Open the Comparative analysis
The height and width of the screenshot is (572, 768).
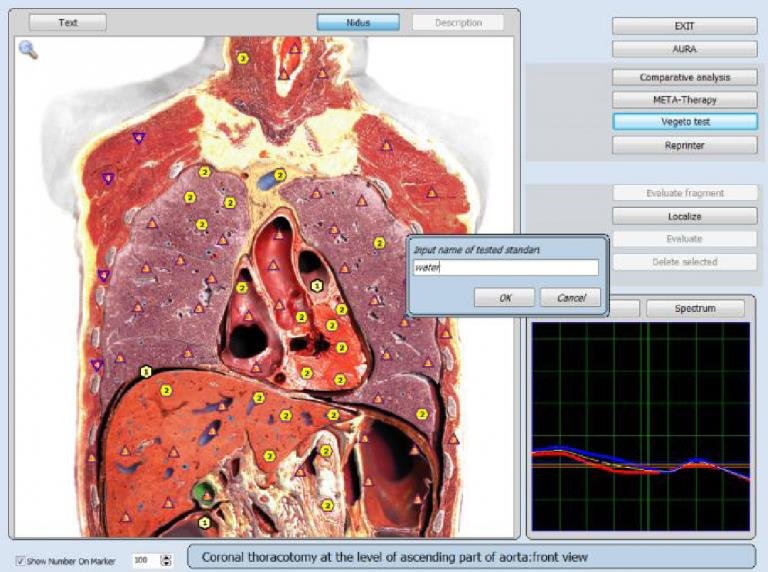point(684,77)
